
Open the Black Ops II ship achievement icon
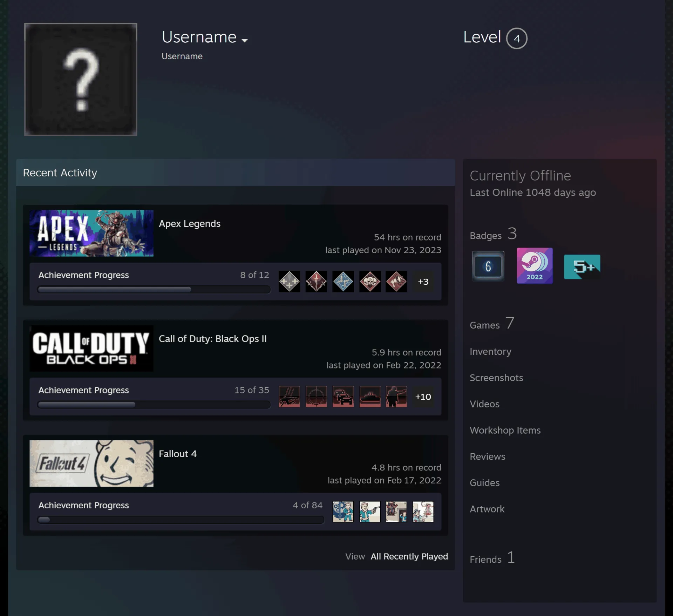pos(370,397)
